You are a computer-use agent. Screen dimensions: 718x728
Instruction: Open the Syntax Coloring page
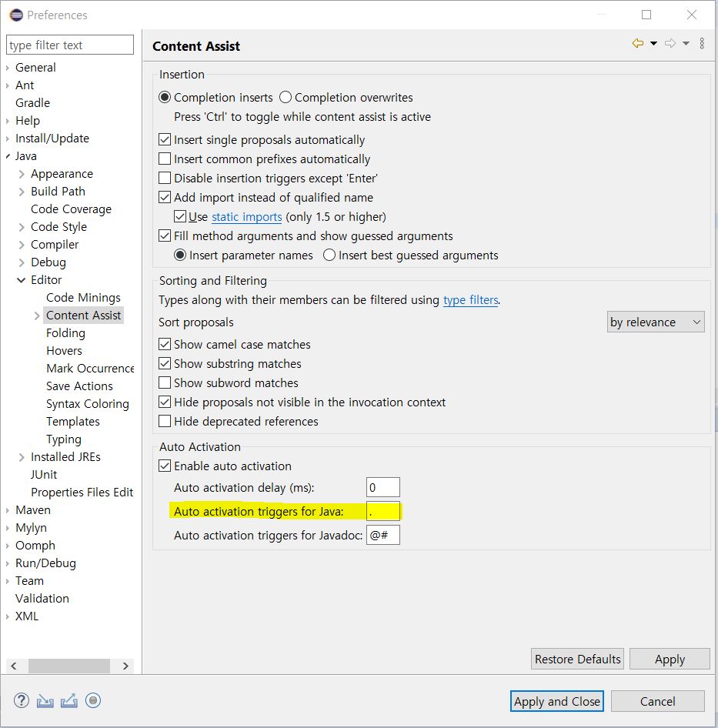pyautogui.click(x=87, y=403)
